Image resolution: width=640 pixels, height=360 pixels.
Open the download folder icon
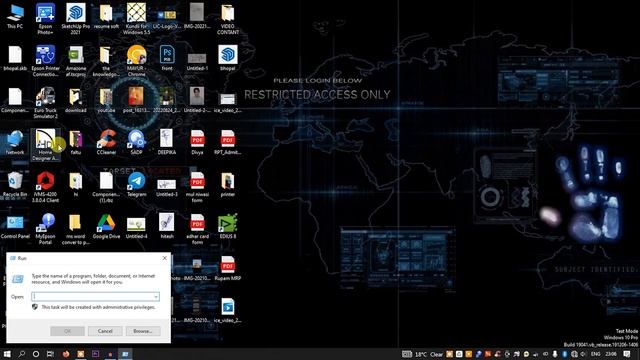(x=76, y=100)
